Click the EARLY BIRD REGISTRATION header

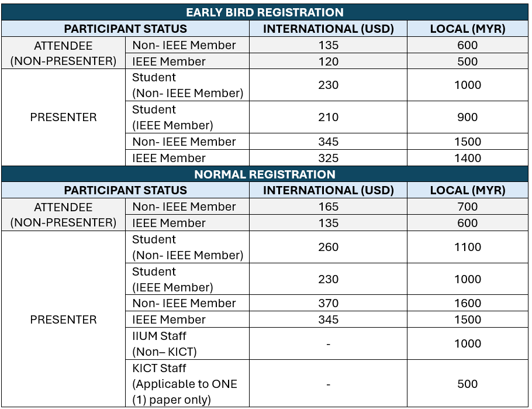coord(264,12)
